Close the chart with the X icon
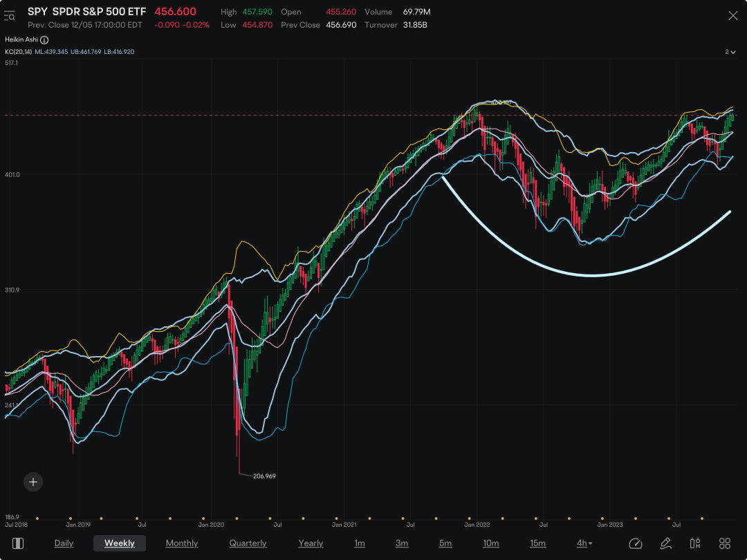 732,16
